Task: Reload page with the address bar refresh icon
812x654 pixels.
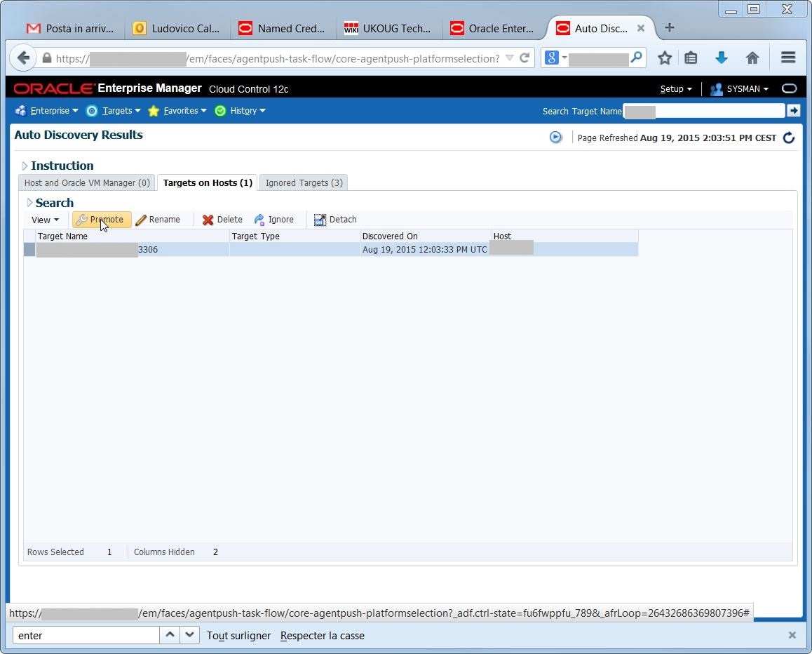Action: tap(525, 58)
